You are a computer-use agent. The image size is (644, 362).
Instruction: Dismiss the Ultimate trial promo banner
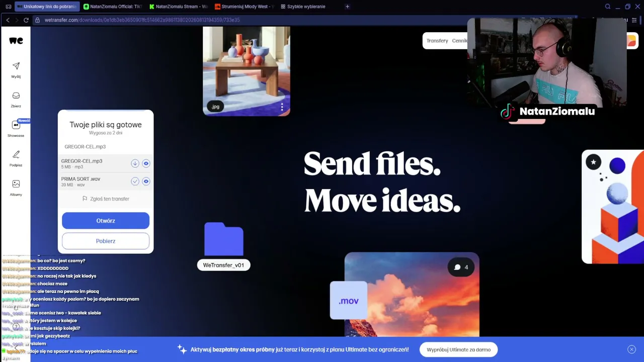(x=631, y=349)
